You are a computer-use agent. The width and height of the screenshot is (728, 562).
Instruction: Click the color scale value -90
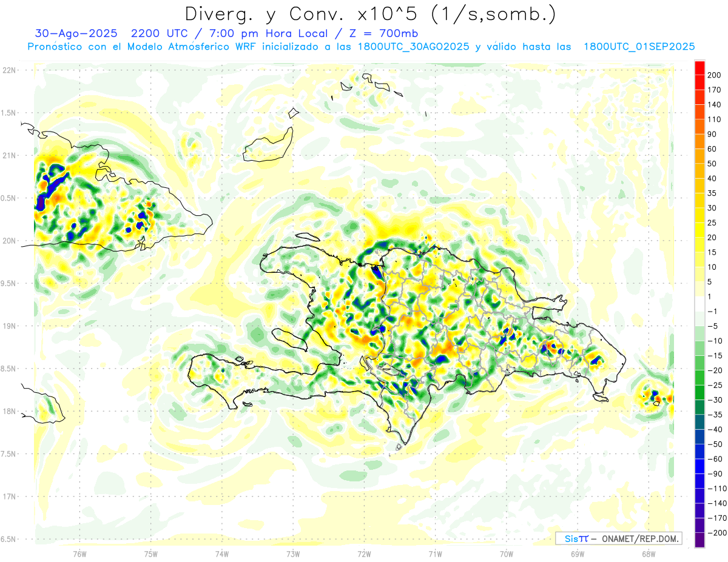click(716, 473)
